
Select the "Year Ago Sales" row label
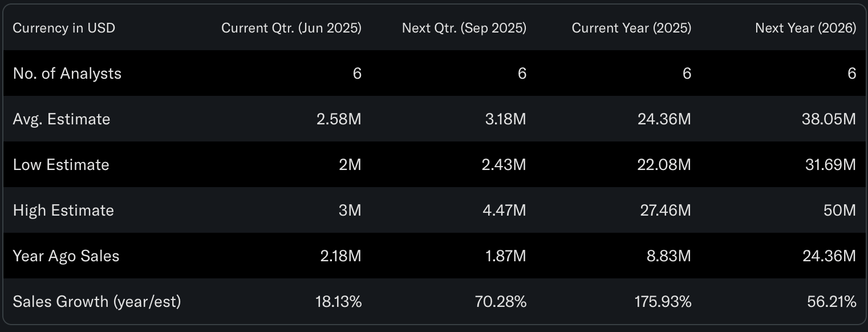tap(66, 256)
